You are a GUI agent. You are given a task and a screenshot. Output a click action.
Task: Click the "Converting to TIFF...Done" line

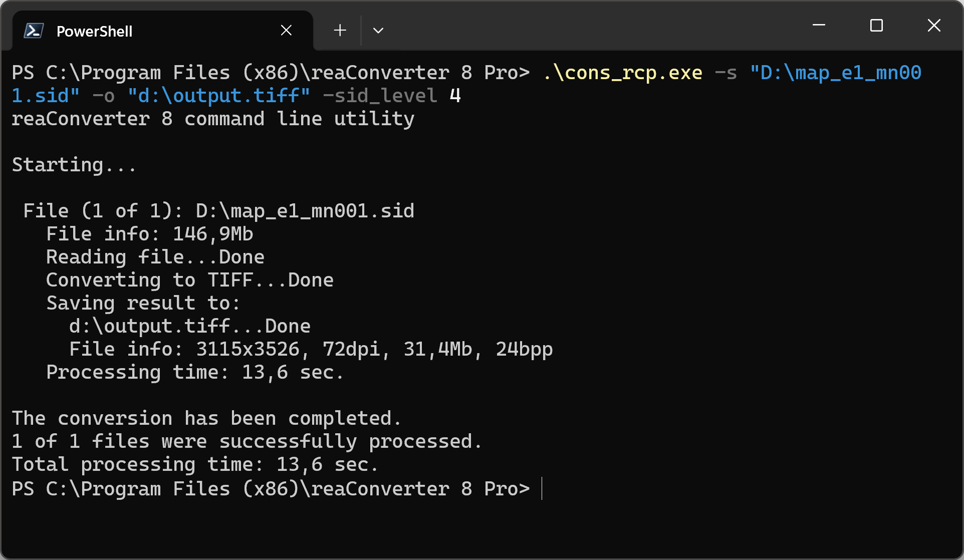(190, 281)
